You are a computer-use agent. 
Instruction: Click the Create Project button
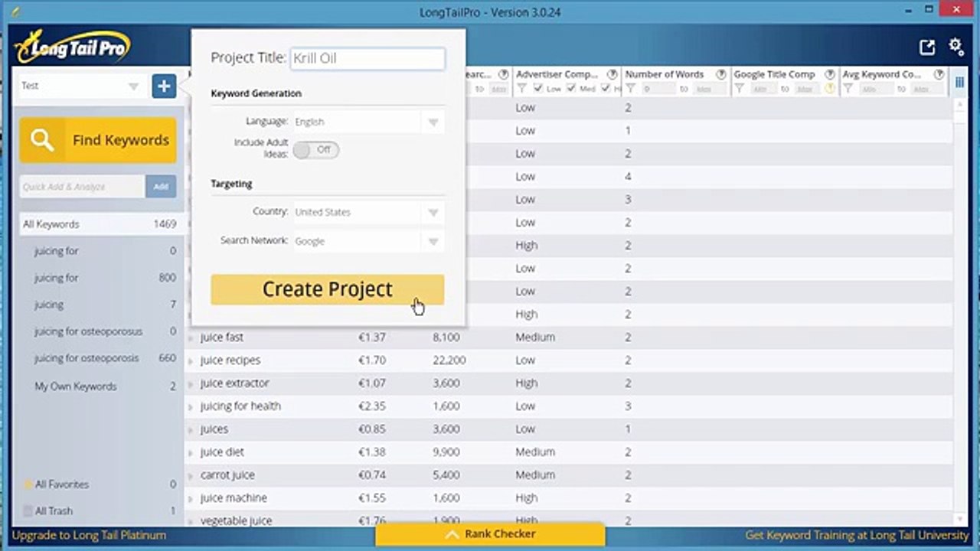point(328,289)
